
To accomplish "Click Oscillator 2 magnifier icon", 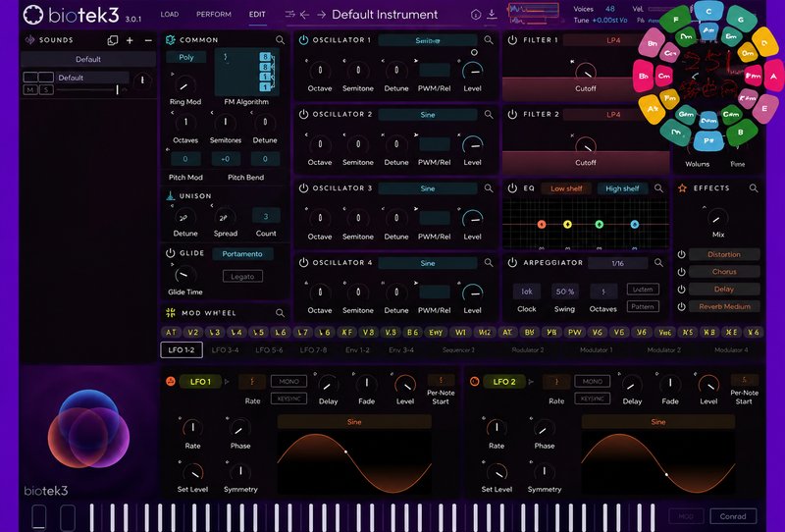I will click(488, 114).
